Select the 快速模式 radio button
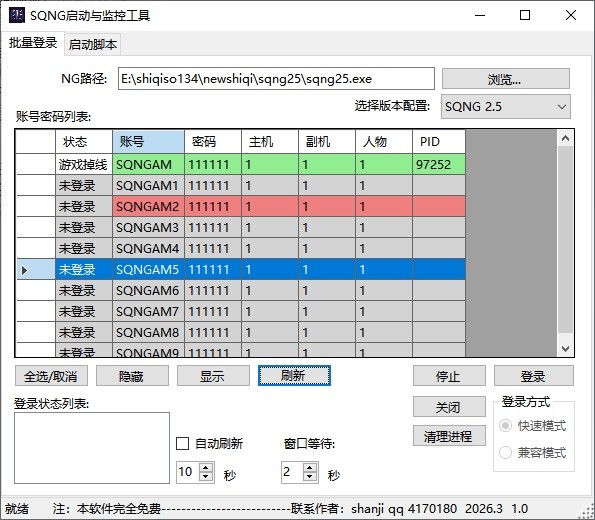The image size is (595, 520). [505, 425]
